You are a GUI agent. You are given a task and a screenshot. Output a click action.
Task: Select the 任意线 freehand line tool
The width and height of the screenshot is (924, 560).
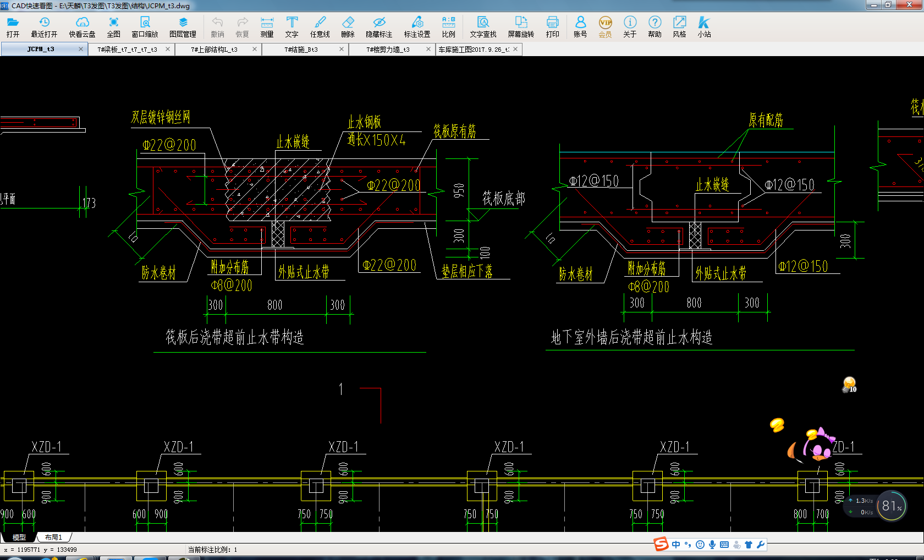point(320,26)
